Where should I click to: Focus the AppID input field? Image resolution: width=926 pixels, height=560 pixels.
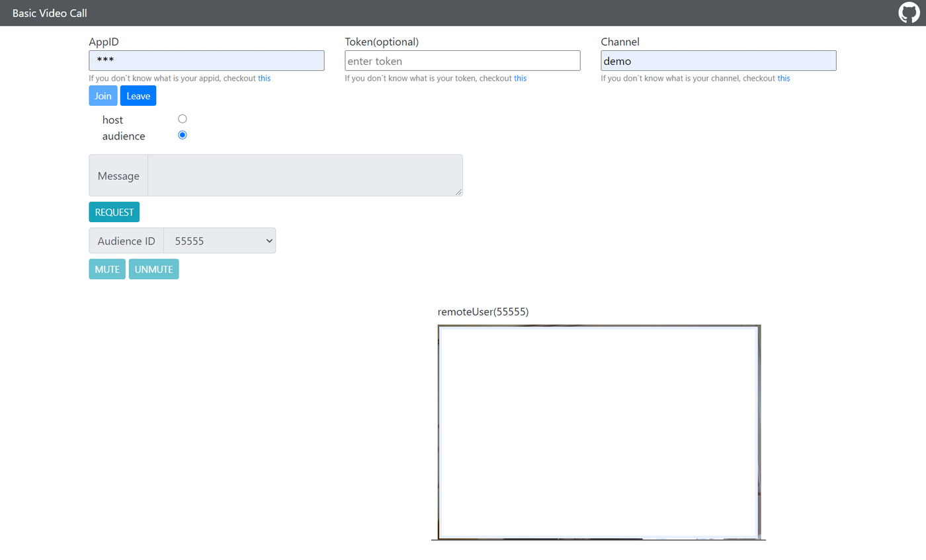[206, 61]
